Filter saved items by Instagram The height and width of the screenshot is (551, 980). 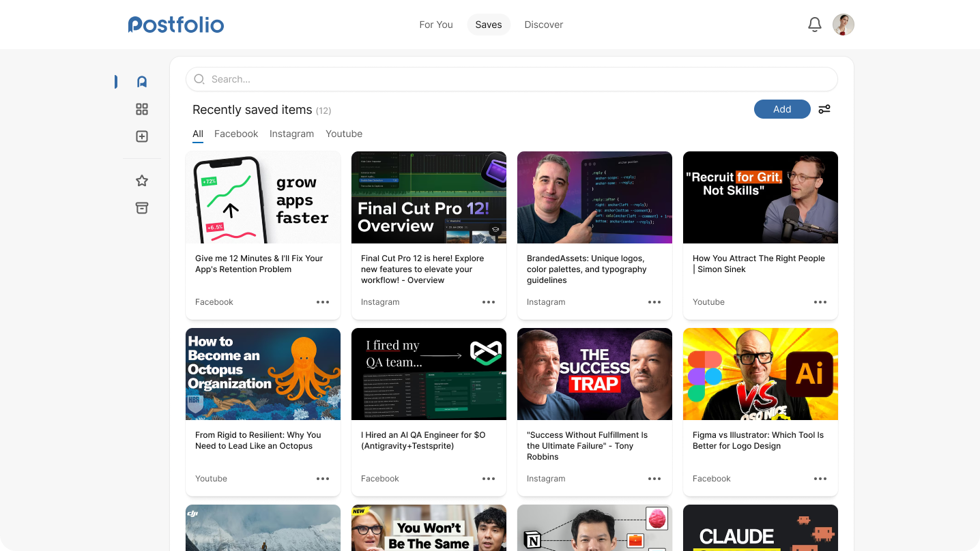click(x=291, y=134)
